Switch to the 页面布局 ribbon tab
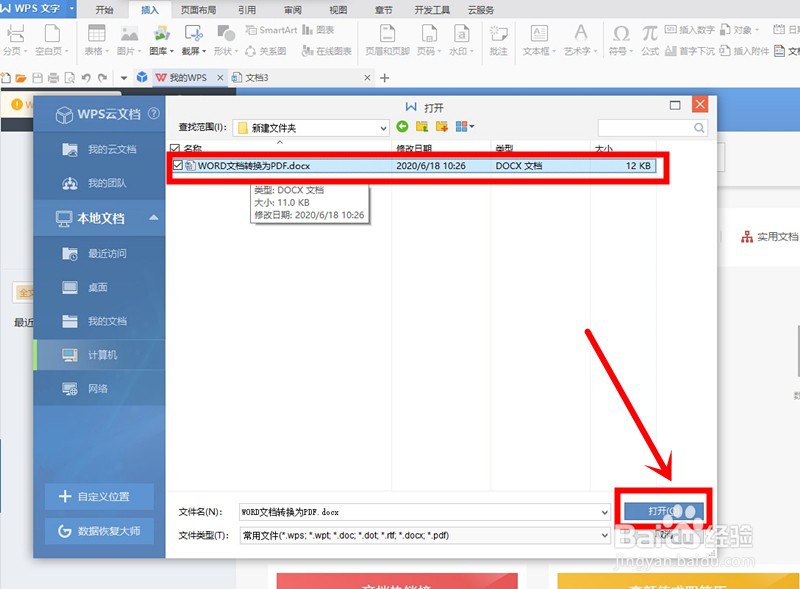This screenshot has height=589, width=800. (198, 10)
